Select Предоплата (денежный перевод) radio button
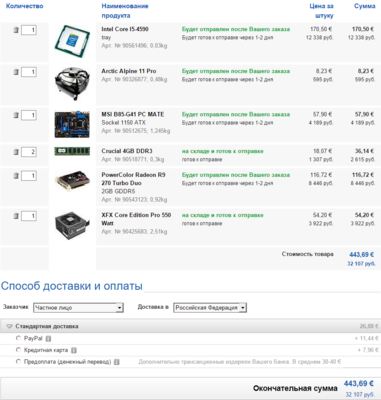Screen dimensions: 381x400 tap(18, 361)
